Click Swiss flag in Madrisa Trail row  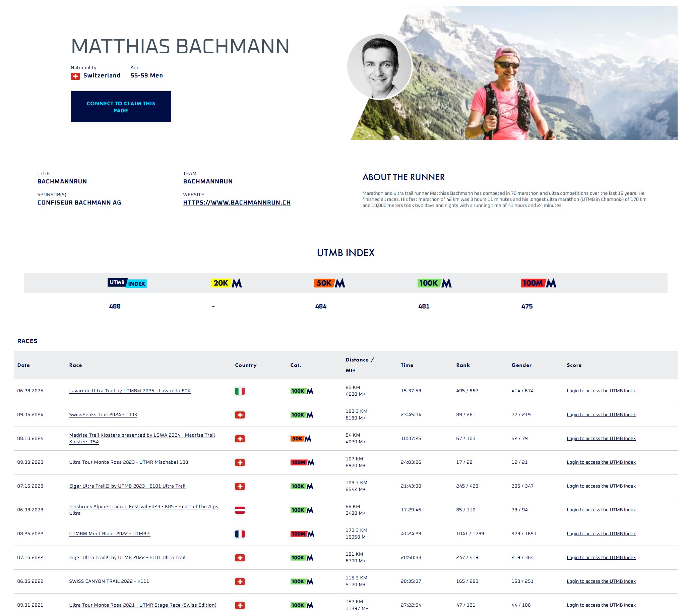tap(240, 439)
